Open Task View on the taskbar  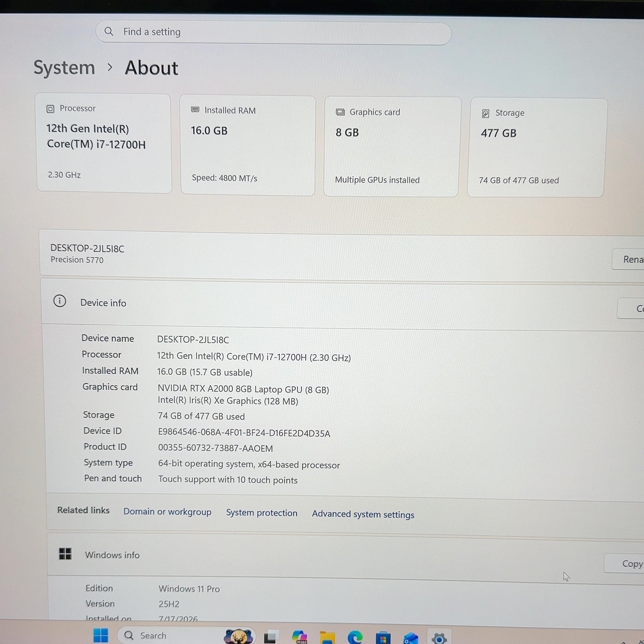[270, 637]
